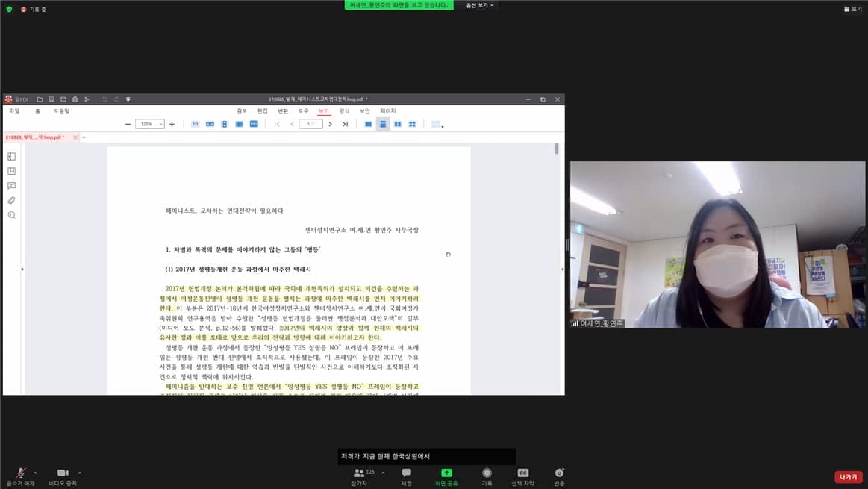Open the bookmarks sidebar panel
Screen dimensions: 868x489
coord(12,171)
